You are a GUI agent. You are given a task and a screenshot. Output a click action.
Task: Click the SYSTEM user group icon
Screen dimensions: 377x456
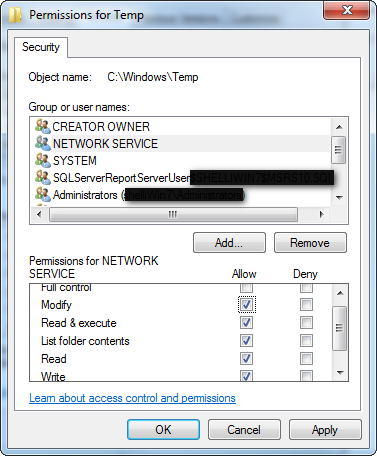[43, 160]
